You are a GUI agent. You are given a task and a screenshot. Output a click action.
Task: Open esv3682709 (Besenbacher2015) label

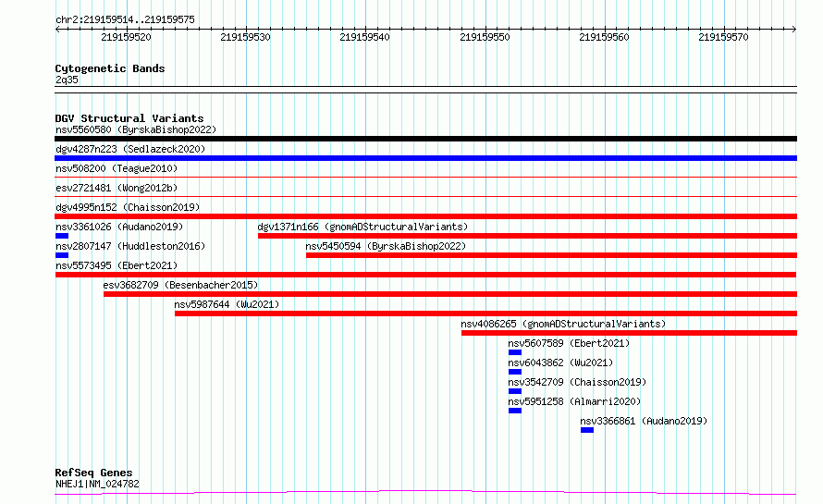point(180,285)
